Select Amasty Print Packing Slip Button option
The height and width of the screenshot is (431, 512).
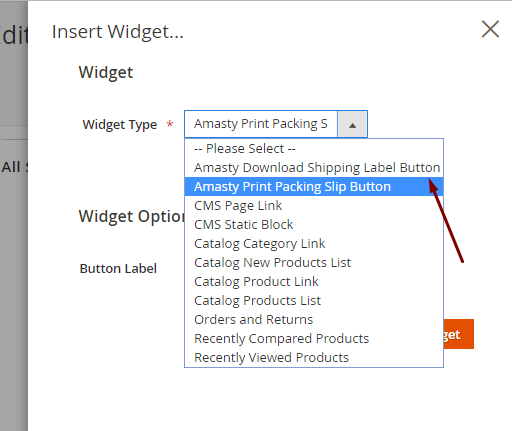[x=314, y=186]
